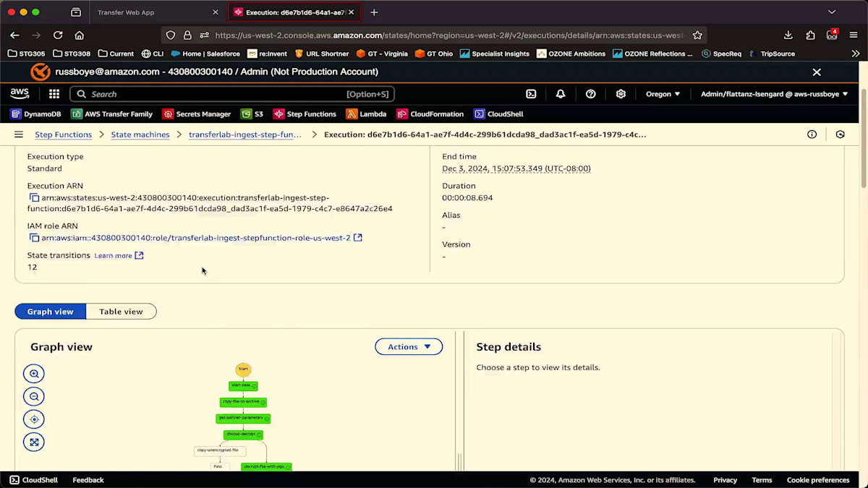Select the copy-unencrypted-file state node
The image size is (868, 488).
click(220, 450)
